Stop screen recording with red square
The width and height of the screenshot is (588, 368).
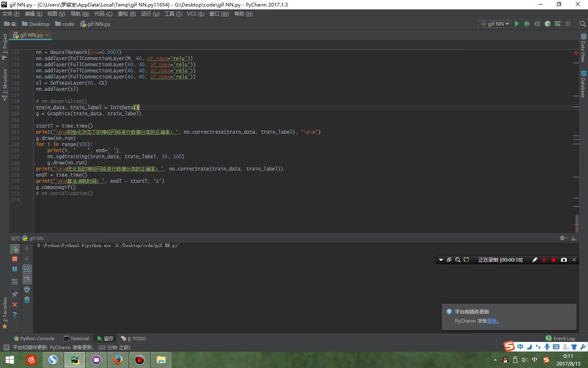tap(553, 260)
